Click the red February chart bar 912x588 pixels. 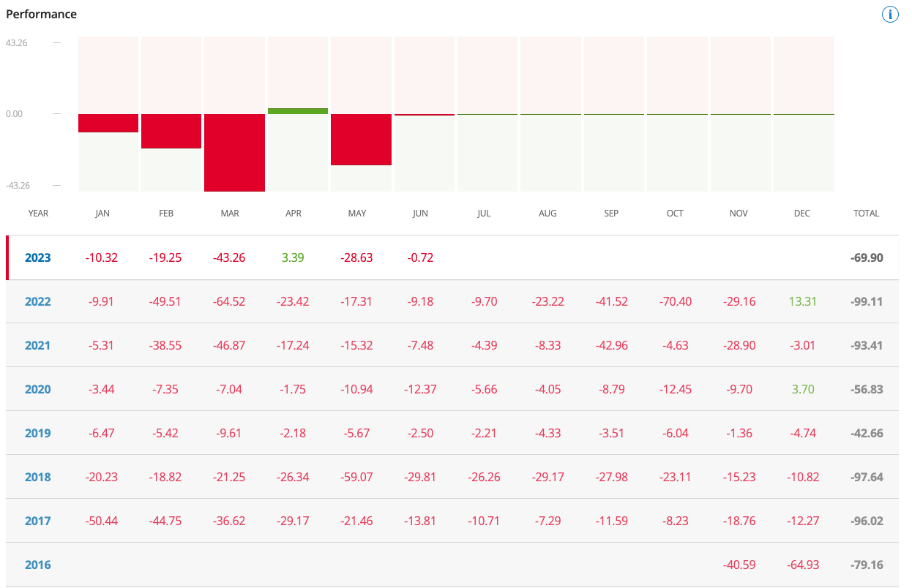(x=171, y=131)
